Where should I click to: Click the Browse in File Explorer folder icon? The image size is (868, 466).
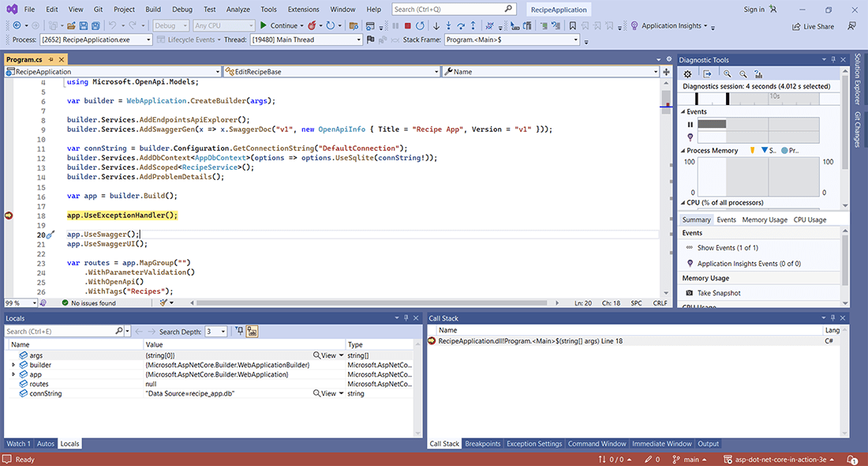[354, 25]
